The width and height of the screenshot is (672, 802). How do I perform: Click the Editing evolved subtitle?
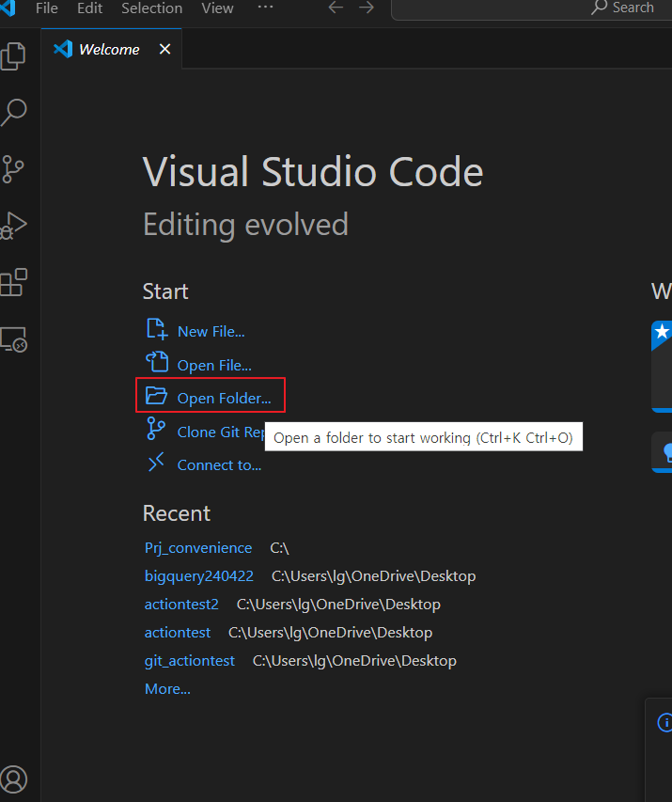[245, 225]
